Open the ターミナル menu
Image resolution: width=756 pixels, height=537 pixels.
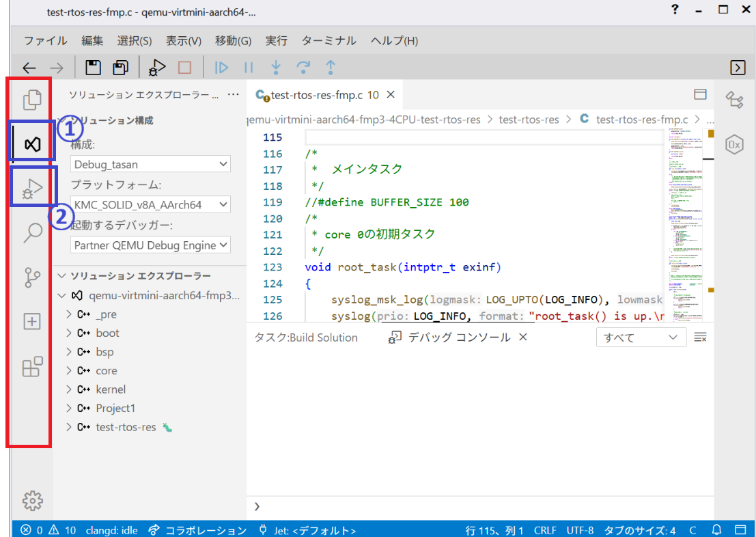click(328, 40)
